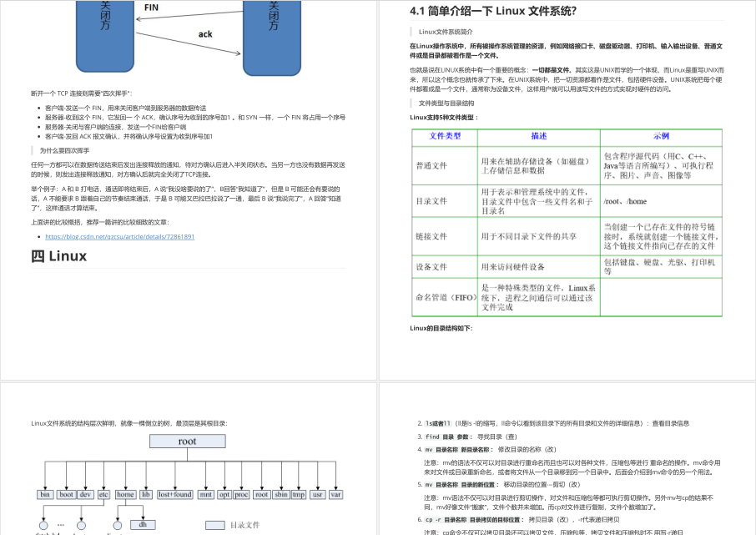756x535 pixels.
Task: Click the '描述' table header
Action: [538, 137]
